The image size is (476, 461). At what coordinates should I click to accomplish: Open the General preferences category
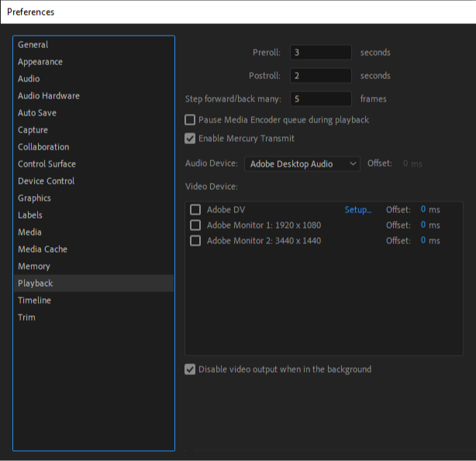pyautogui.click(x=33, y=45)
